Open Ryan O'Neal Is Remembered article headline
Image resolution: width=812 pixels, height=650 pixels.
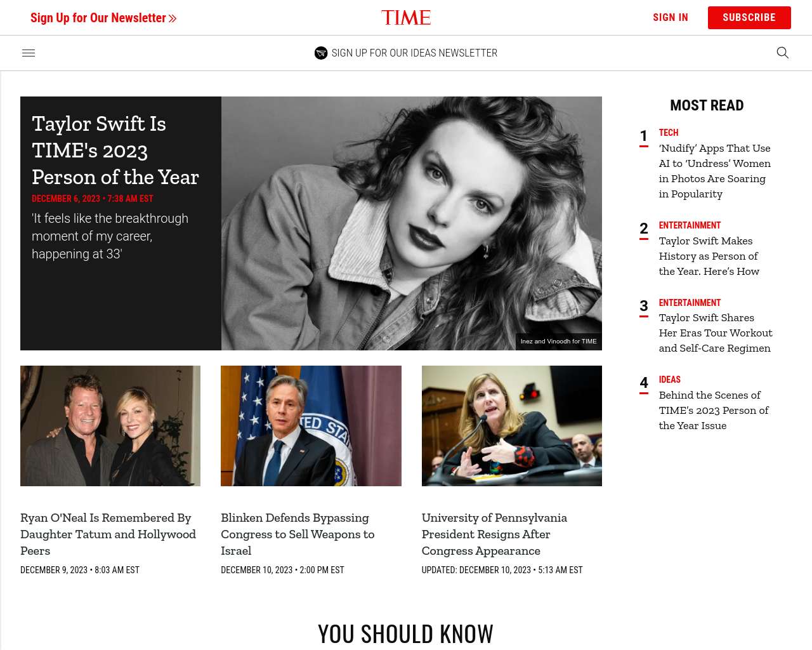click(108, 534)
